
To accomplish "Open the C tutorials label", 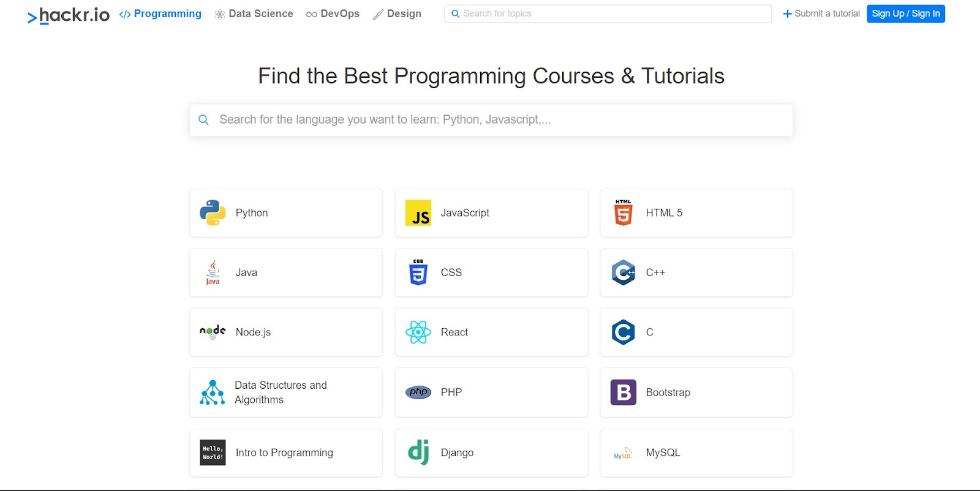I will [x=650, y=332].
